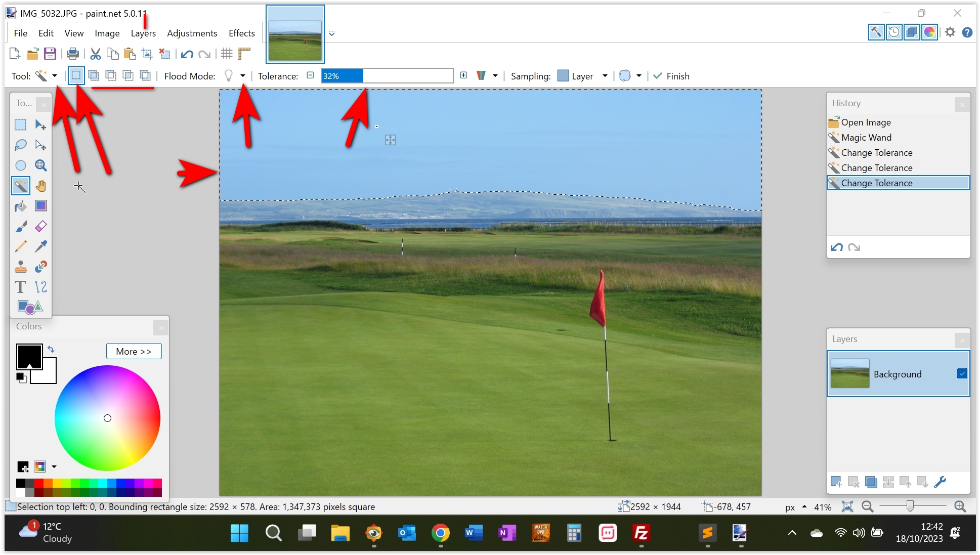Viewport: 980px width, 555px height.
Task: Choose the Eraser tool
Action: tap(41, 226)
